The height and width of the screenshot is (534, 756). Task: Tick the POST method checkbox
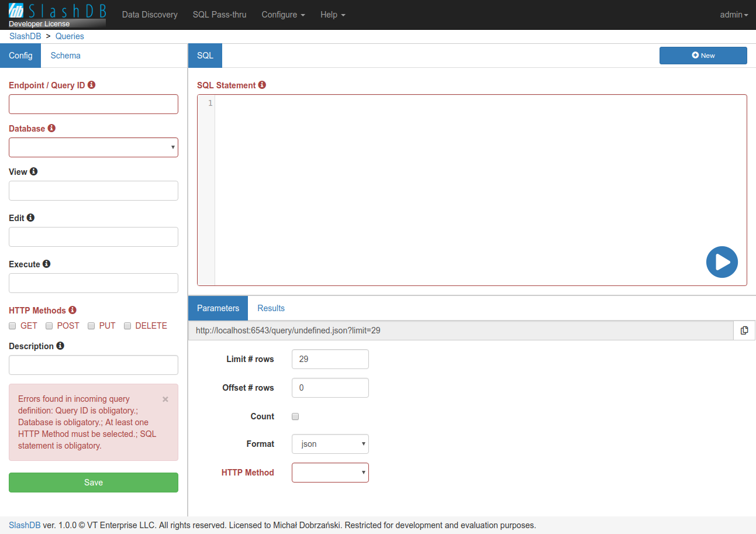[x=49, y=326]
